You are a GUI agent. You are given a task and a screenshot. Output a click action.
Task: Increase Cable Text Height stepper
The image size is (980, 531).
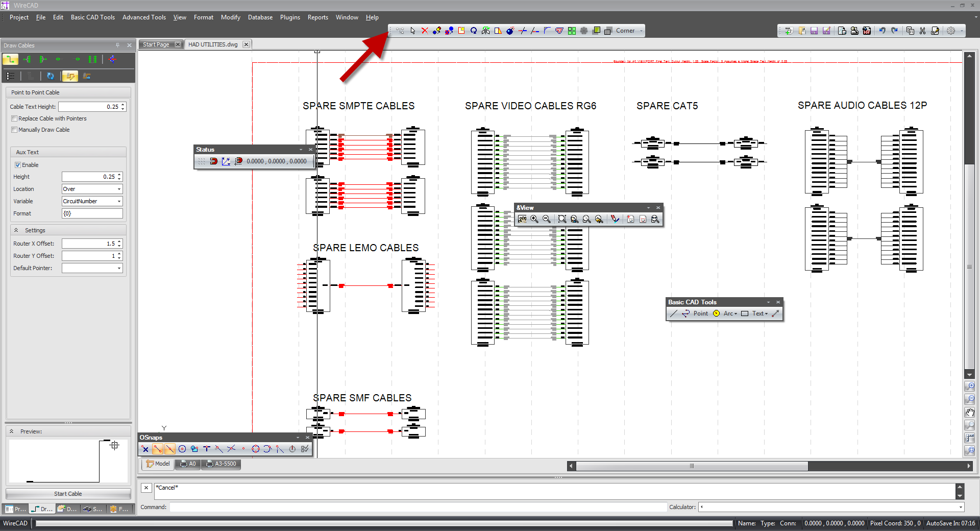tap(123, 105)
